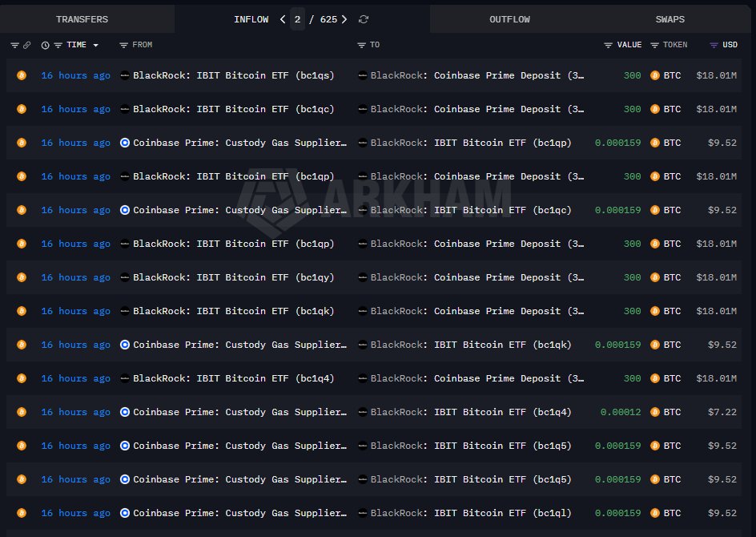Click the link icon in the table header

pos(27,45)
